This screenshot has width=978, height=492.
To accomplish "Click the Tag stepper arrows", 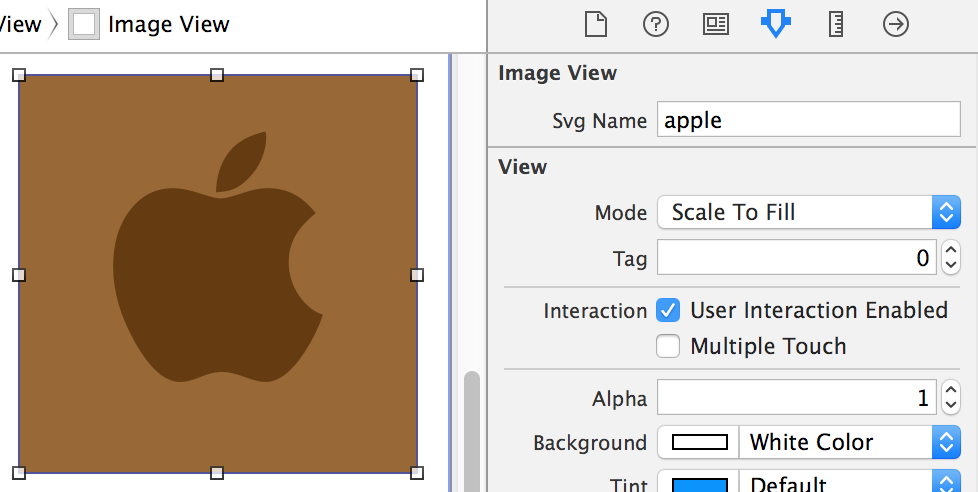I will tap(951, 257).
